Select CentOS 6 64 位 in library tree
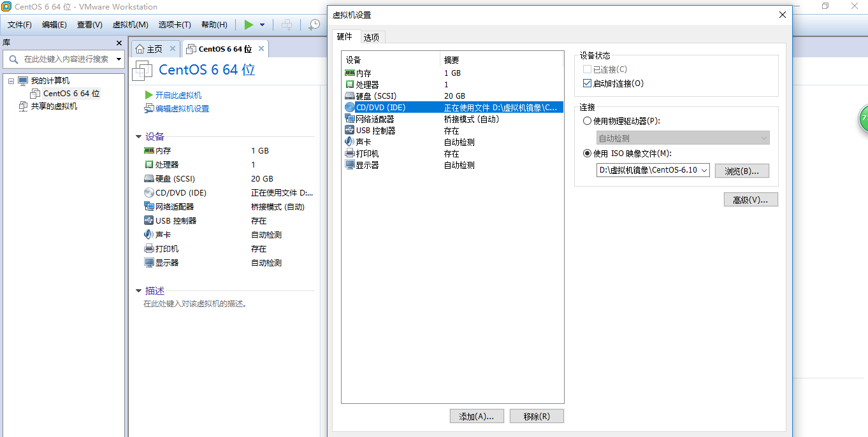868x437 pixels. (71, 94)
